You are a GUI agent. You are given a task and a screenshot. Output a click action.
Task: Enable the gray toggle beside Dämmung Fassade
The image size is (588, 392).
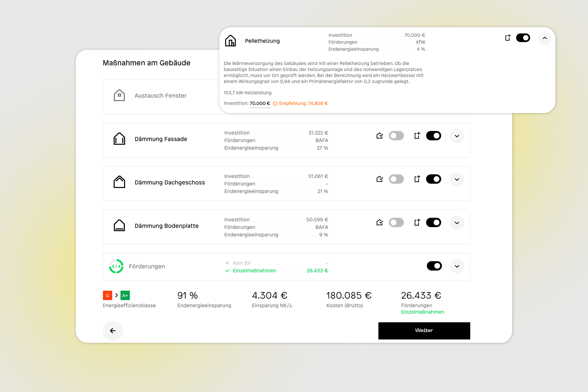coord(396,135)
